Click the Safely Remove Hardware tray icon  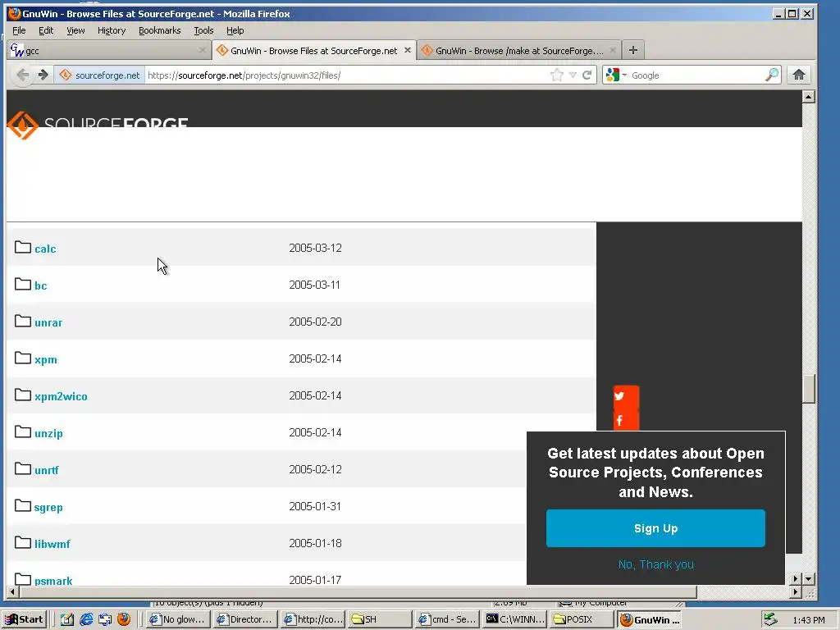(770, 619)
